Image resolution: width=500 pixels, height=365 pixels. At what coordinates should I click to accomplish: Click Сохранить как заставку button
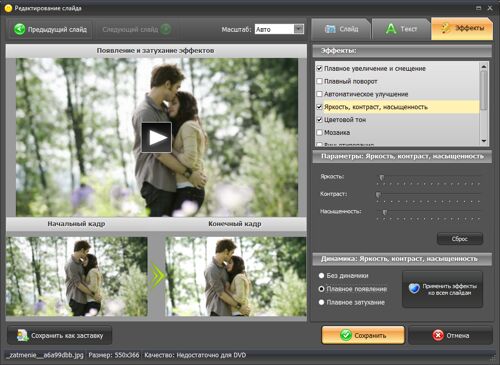tap(60, 336)
